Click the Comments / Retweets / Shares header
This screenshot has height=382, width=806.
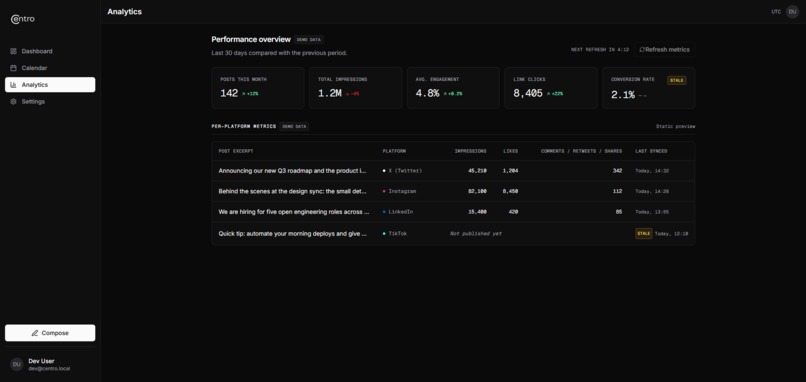[x=581, y=151]
